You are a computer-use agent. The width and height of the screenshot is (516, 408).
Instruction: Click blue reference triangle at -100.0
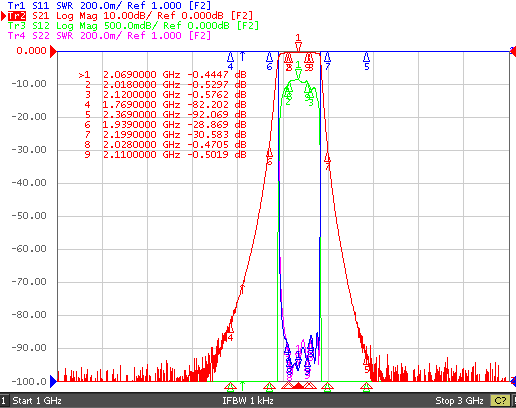(53, 381)
